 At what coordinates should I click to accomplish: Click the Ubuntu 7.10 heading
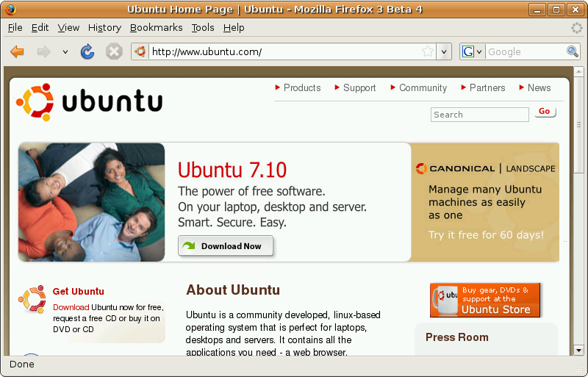232,170
